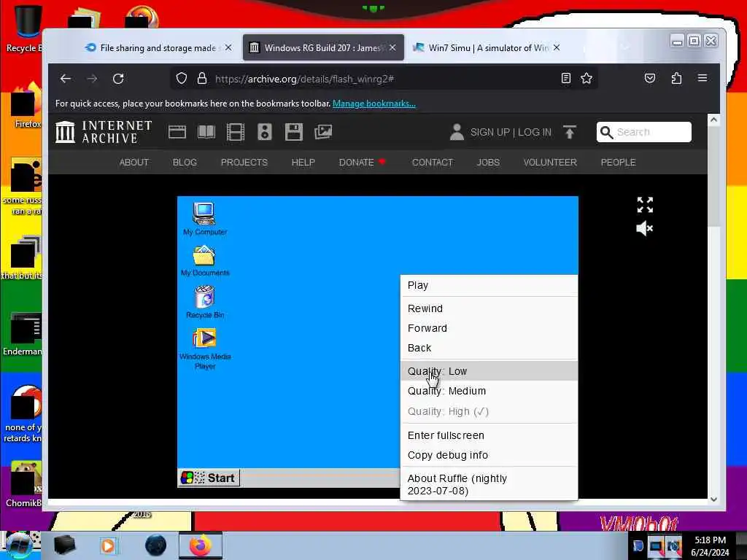747x560 pixels.
Task: Click the archive Search field
Action: tap(644, 132)
